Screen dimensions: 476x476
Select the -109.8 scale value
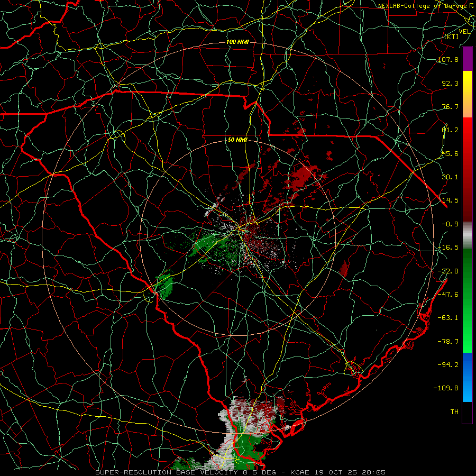coord(446,388)
